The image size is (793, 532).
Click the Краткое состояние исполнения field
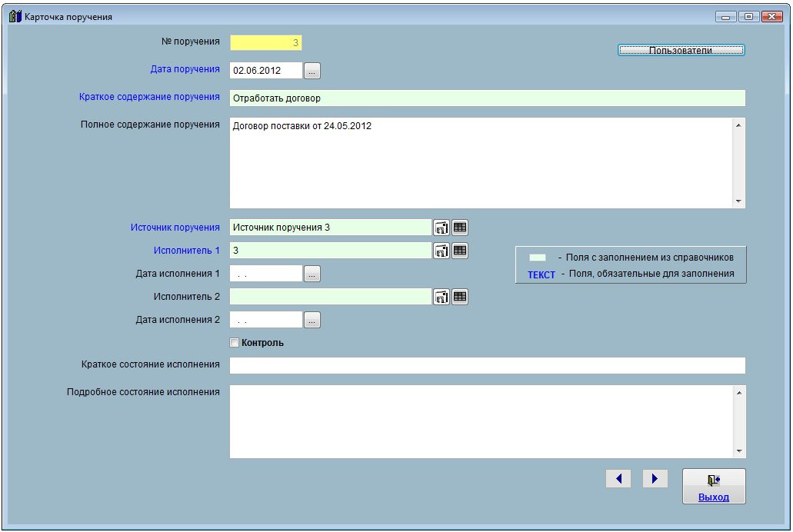coord(488,365)
